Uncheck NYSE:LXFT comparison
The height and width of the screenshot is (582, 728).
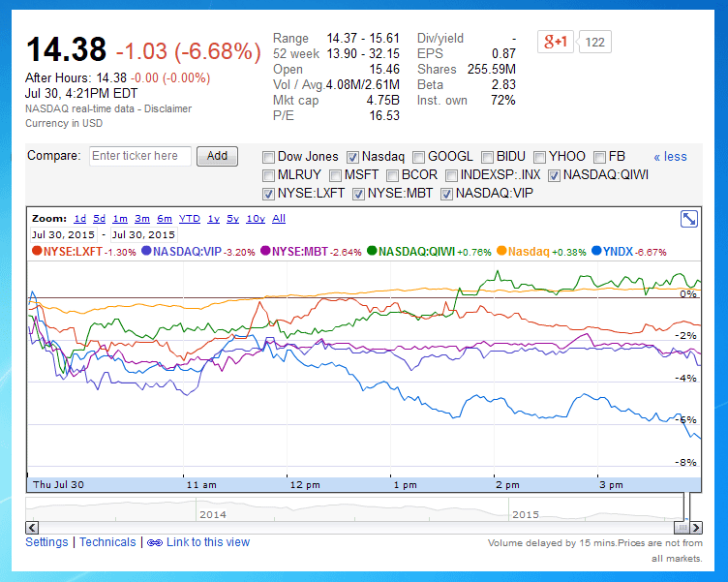tap(268, 194)
